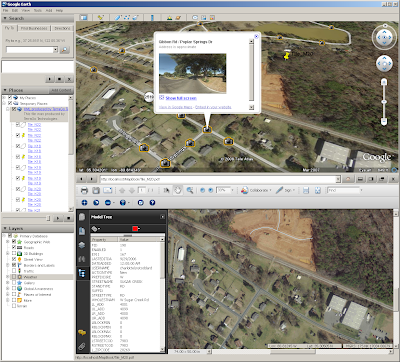Viewport: 400px width, 362px height.
Task: Uncheck the My Places checkbox
Action: click(x=10, y=98)
